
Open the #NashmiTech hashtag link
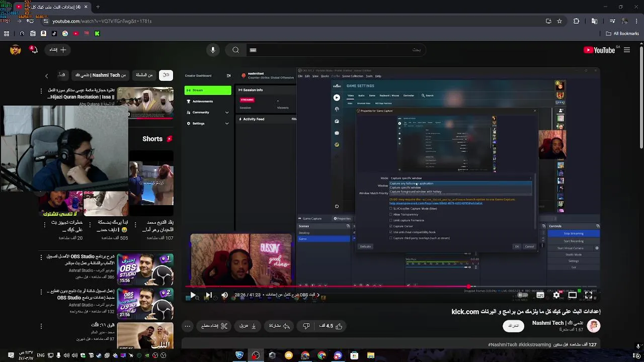(x=503, y=345)
